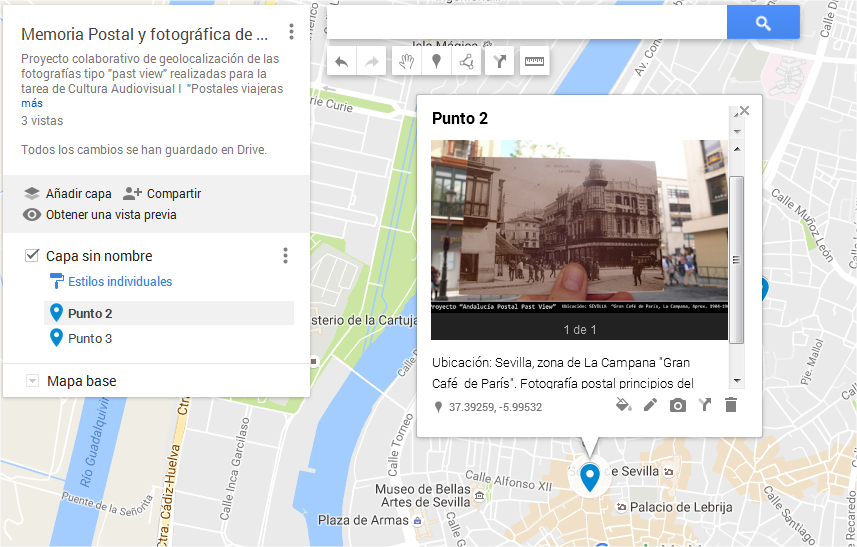Click the Punto 2 marker pin icon in list
The height and width of the screenshot is (547, 857).
click(56, 313)
